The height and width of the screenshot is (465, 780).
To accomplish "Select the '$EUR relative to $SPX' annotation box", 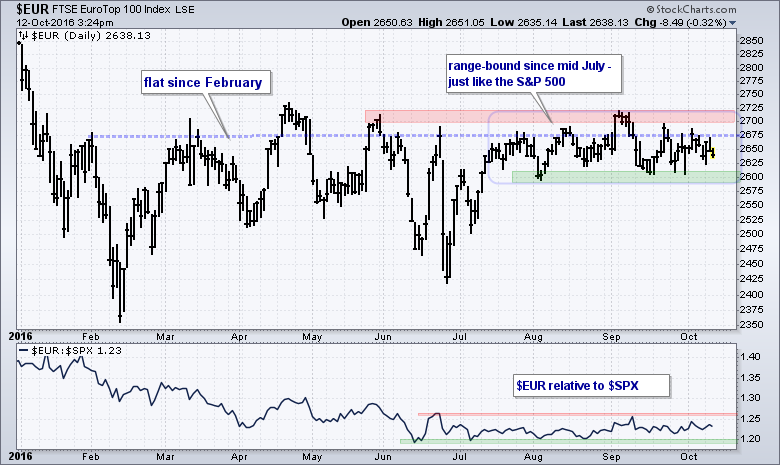I will (x=591, y=385).
